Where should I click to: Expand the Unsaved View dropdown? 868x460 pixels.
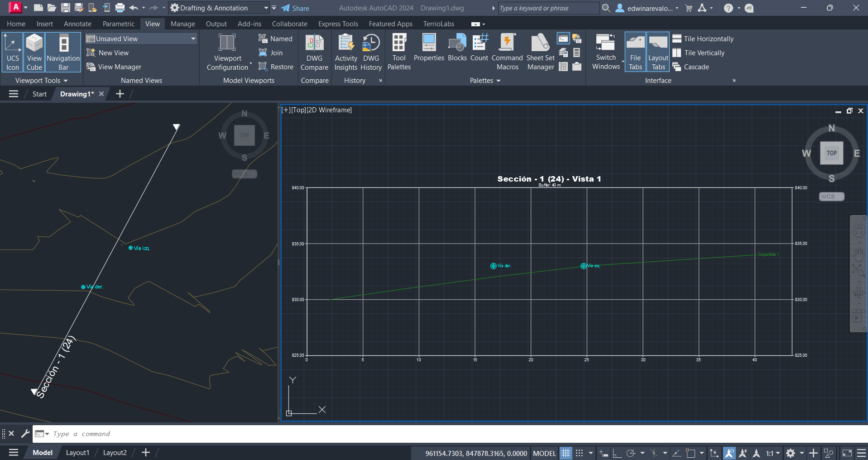(x=193, y=39)
